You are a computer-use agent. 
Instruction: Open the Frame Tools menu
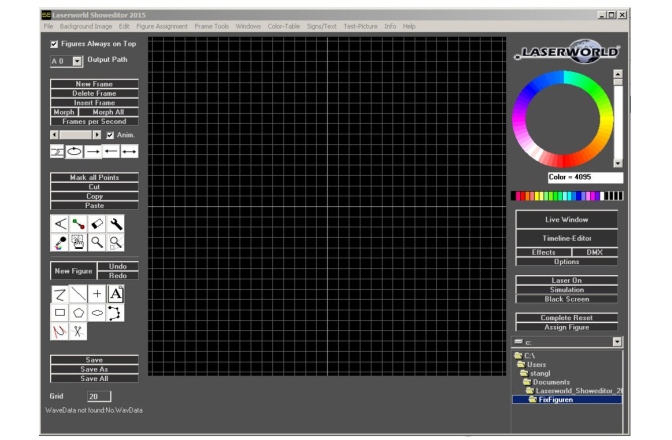[211, 26]
